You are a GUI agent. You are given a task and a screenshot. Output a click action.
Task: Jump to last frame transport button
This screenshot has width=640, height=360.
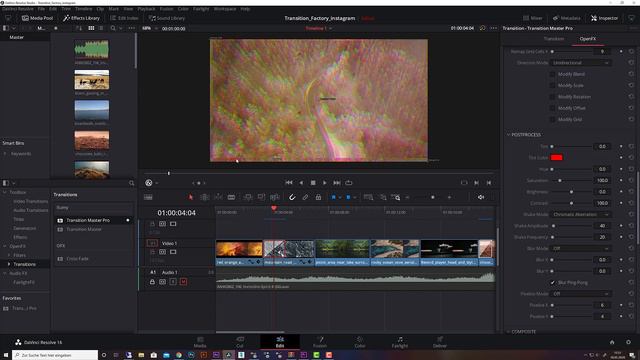[x=337, y=183]
